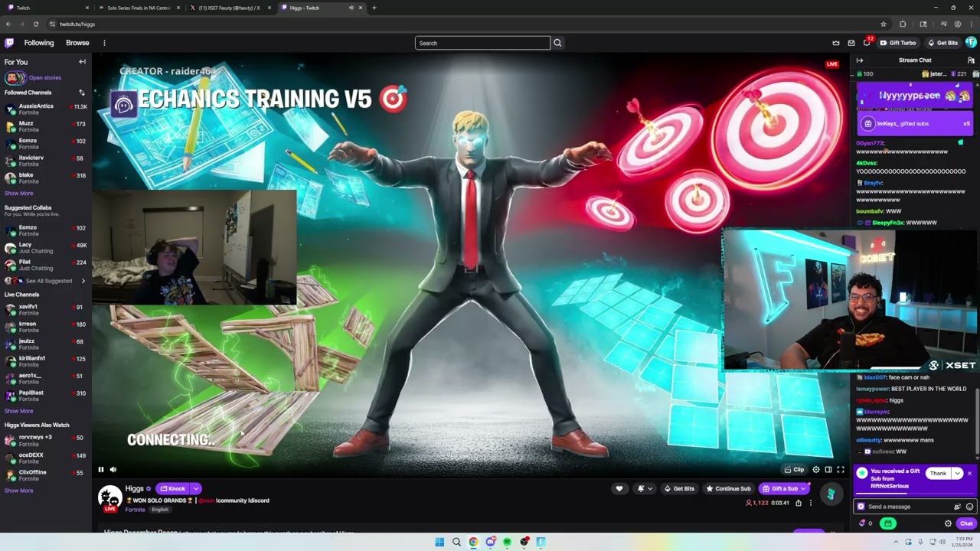Open Twitch top nav more menu
Viewport: 980px width, 551px height.
pos(104,43)
